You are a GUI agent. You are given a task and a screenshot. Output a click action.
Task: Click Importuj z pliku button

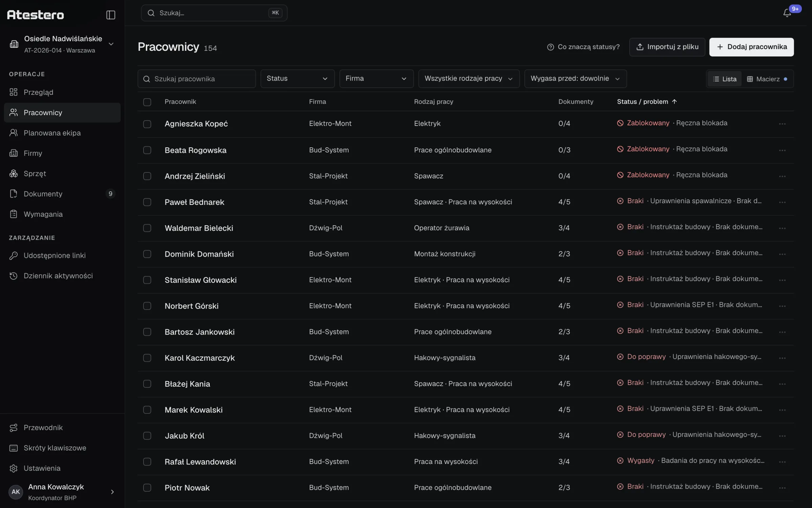667,47
